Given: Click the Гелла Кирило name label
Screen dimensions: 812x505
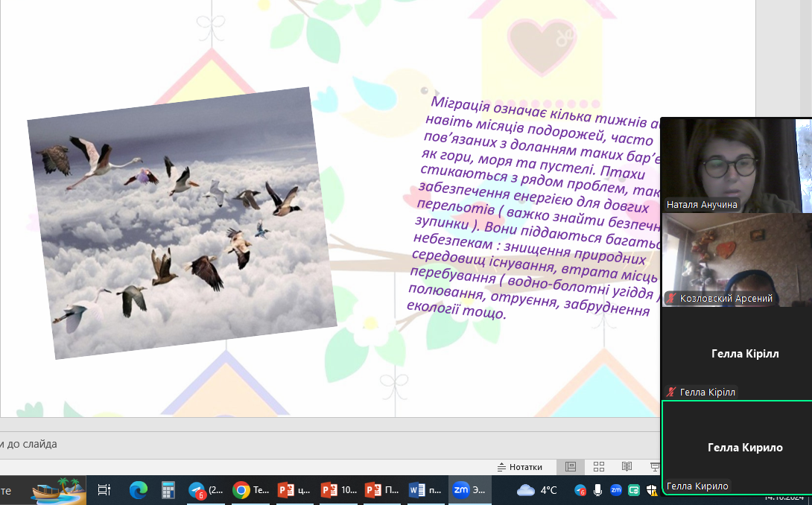Looking at the screenshot, I should pyautogui.click(x=697, y=486).
